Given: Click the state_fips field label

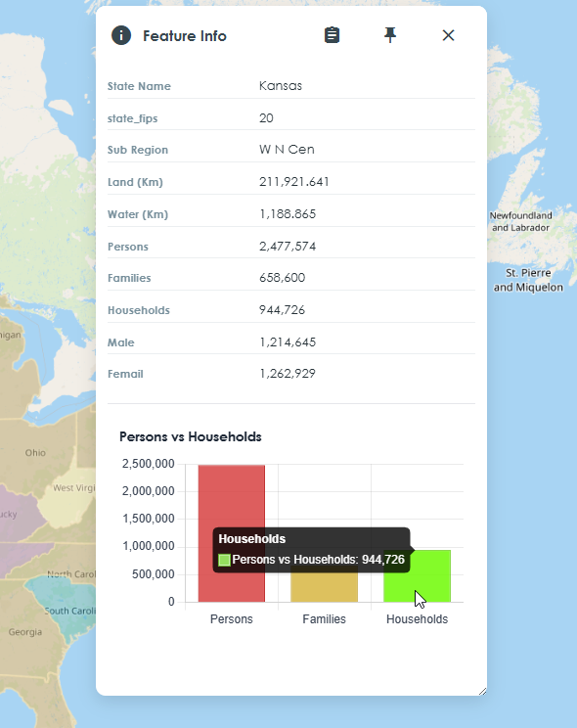Looking at the screenshot, I should pyautogui.click(x=133, y=118).
